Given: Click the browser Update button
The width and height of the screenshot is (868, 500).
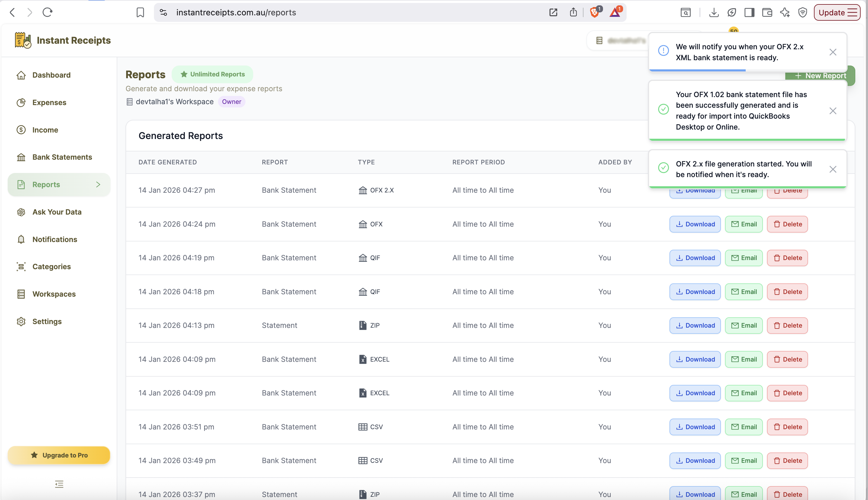Looking at the screenshot, I should tap(837, 13).
